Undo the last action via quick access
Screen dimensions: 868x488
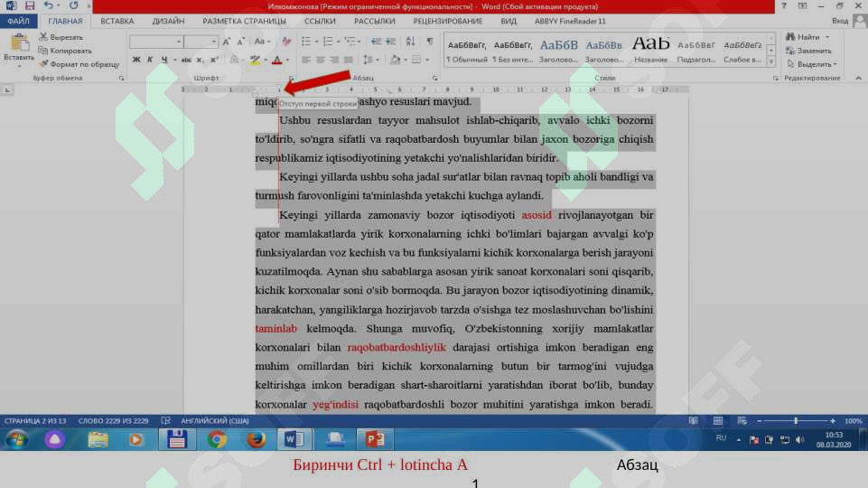pyautogui.click(x=49, y=5)
